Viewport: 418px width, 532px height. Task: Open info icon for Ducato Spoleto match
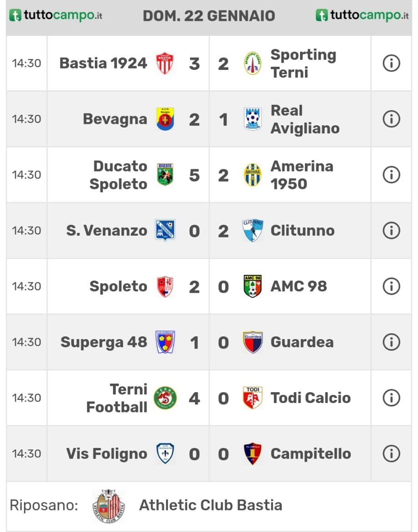[x=391, y=175]
